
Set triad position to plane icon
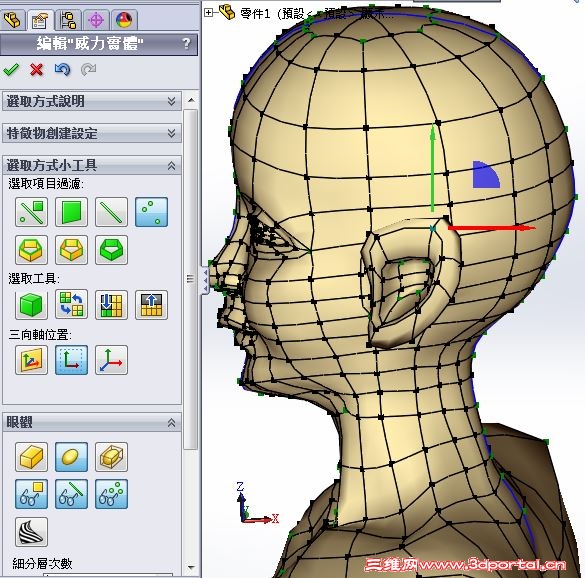coord(31,360)
